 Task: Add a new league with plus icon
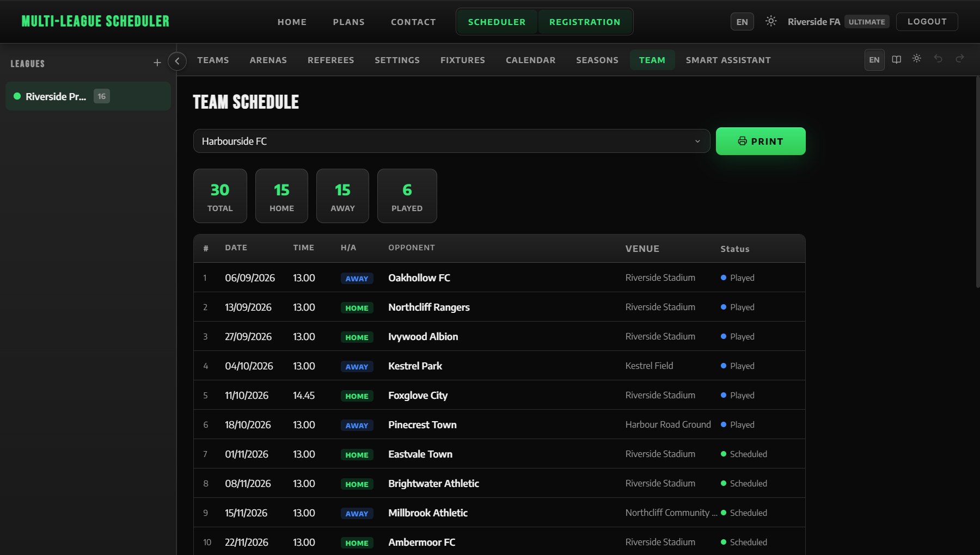pos(157,63)
